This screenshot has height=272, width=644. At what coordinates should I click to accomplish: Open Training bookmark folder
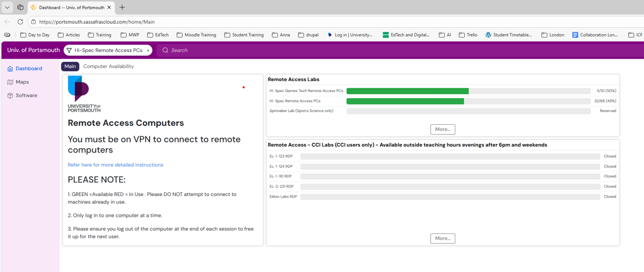point(99,35)
